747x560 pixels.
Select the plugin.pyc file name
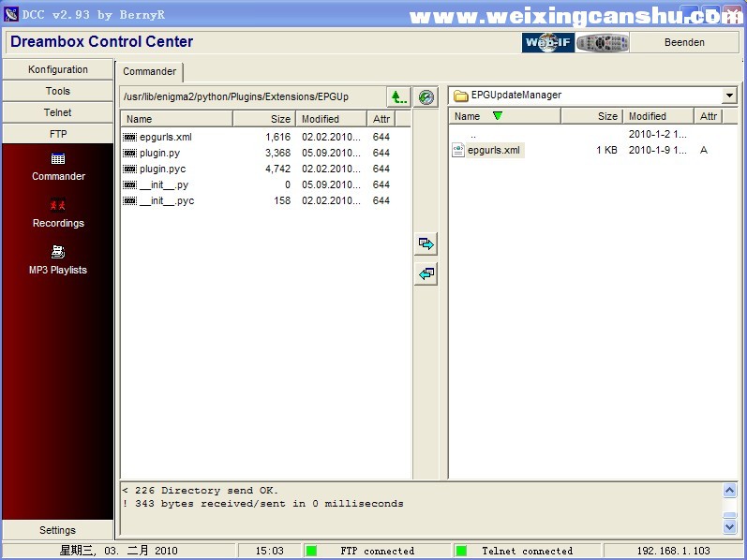163,169
